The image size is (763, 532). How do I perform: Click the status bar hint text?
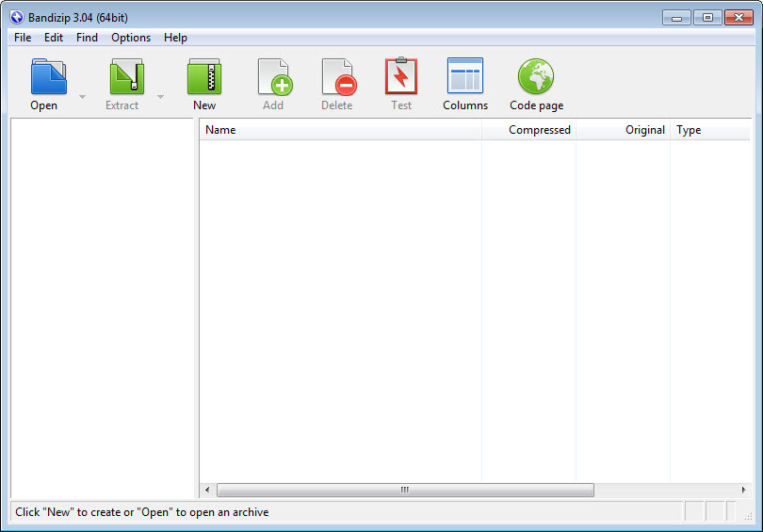141,512
